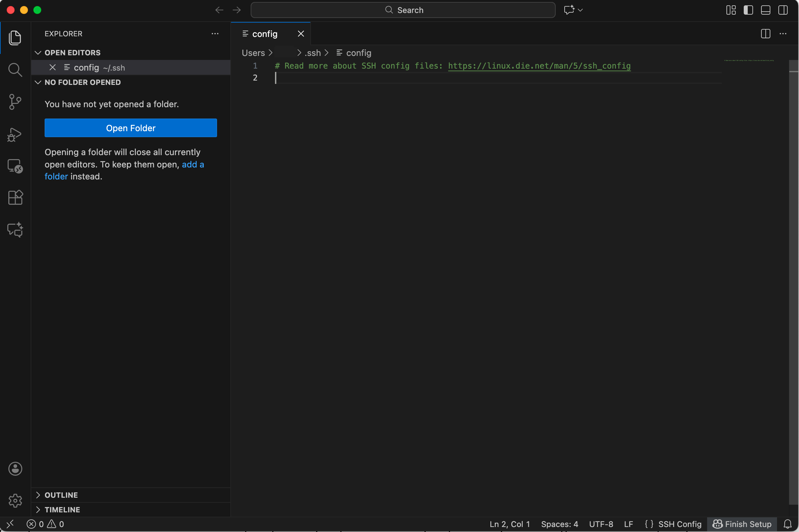
Task: Expand the Outline section
Action: coord(61,495)
